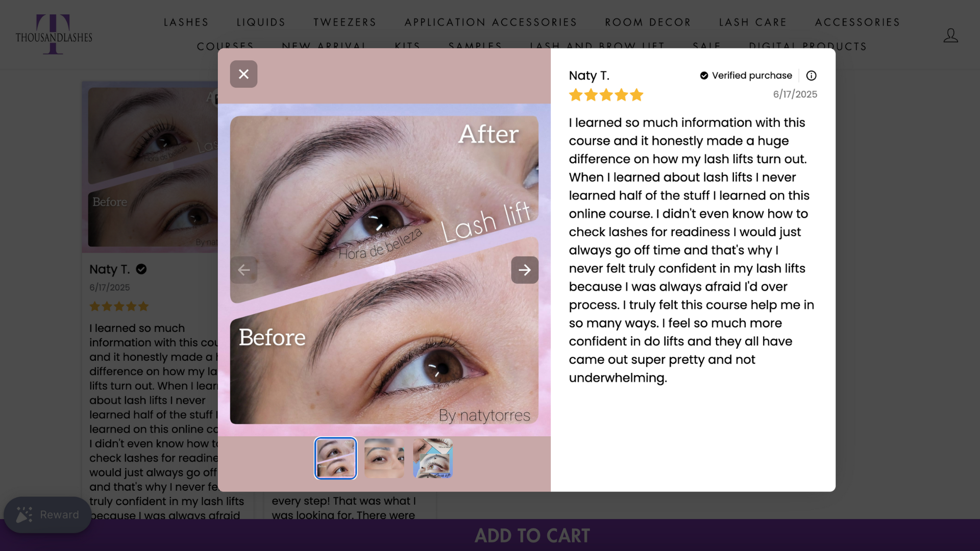Viewport: 980px width, 551px height.
Task: Close the review image popup
Action: coord(243,74)
